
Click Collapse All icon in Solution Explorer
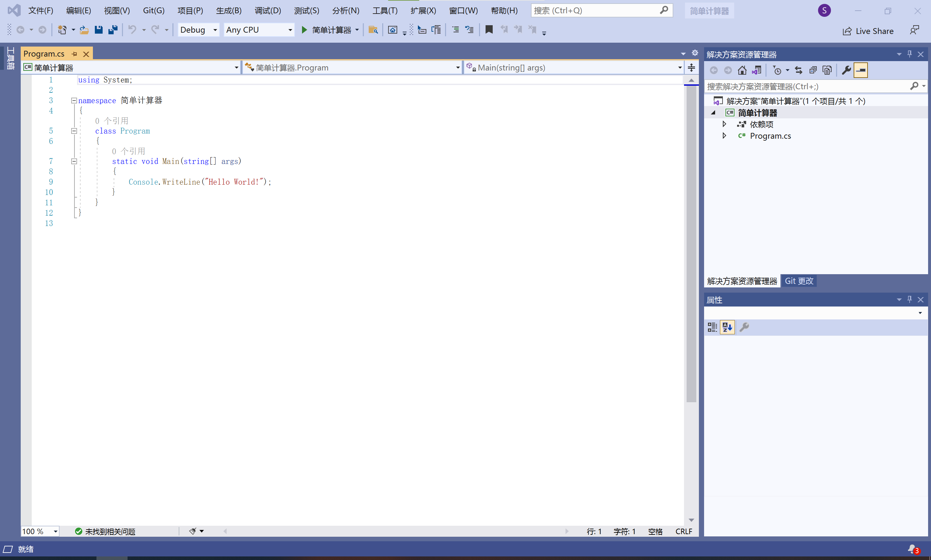[813, 70]
